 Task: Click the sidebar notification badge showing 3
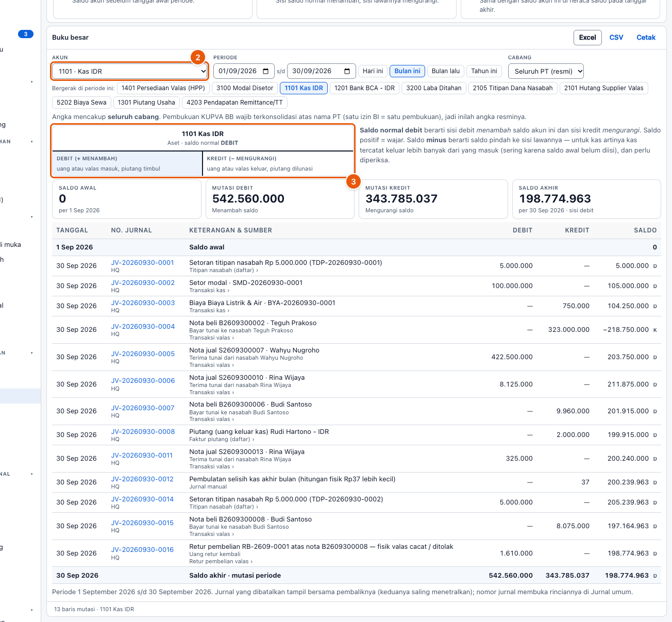[x=26, y=34]
